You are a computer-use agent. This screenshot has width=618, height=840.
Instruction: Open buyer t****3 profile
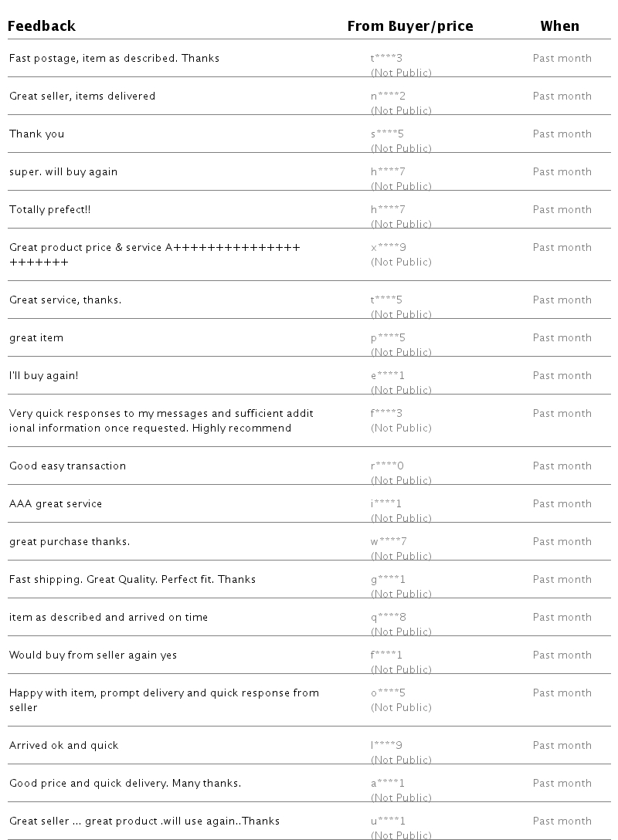point(387,59)
